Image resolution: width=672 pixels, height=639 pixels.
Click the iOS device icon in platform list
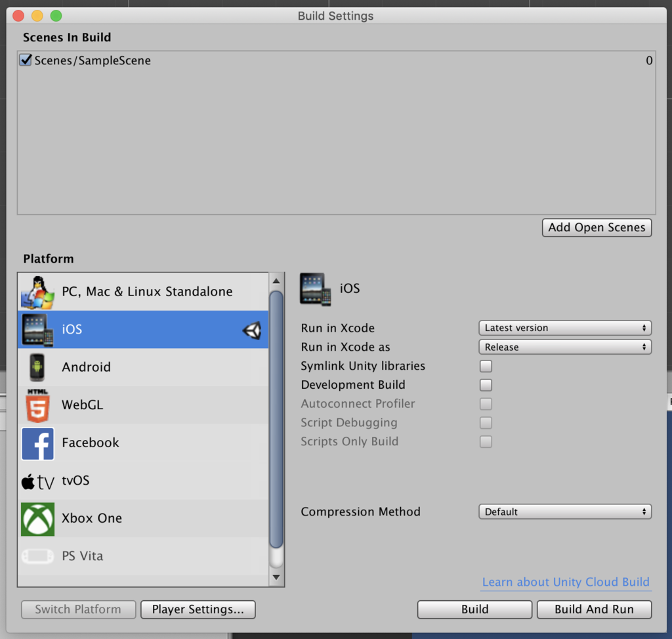coord(37,330)
